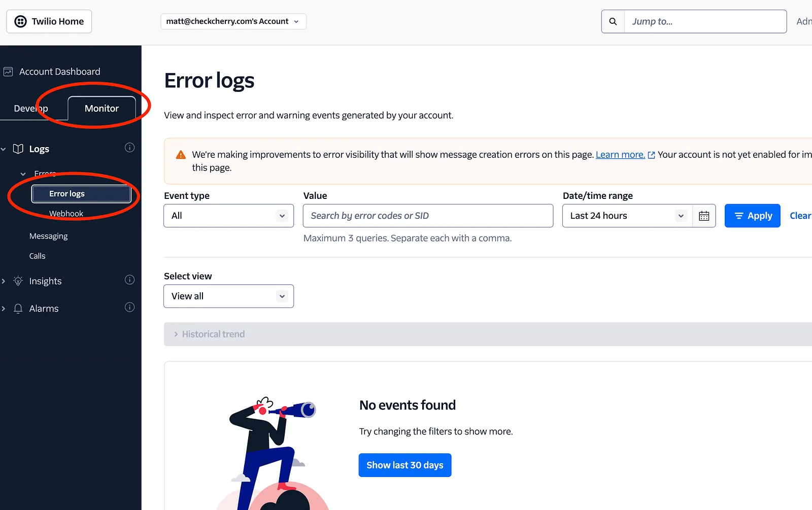This screenshot has height=510, width=812.
Task: Open the calendar date picker icon
Action: [x=704, y=216]
